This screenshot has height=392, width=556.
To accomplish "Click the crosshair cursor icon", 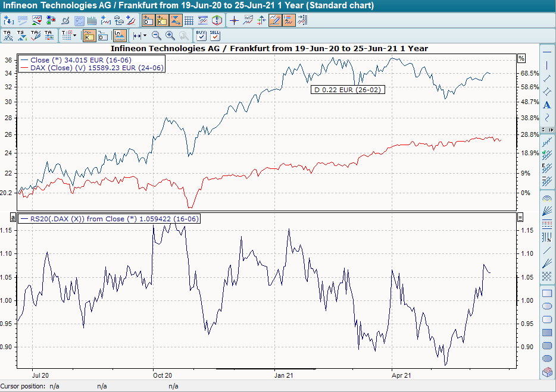I will [x=234, y=20].
